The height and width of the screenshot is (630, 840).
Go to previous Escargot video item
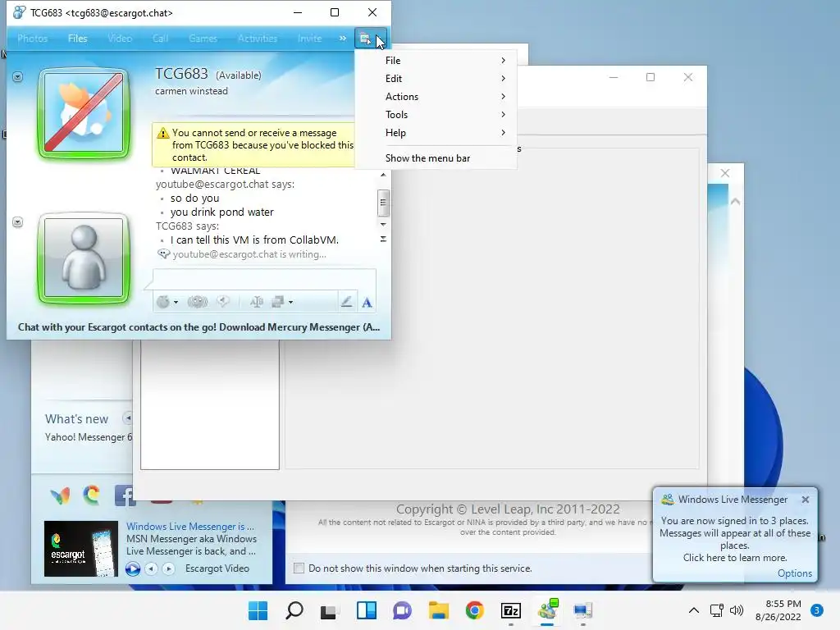pyautogui.click(x=152, y=569)
